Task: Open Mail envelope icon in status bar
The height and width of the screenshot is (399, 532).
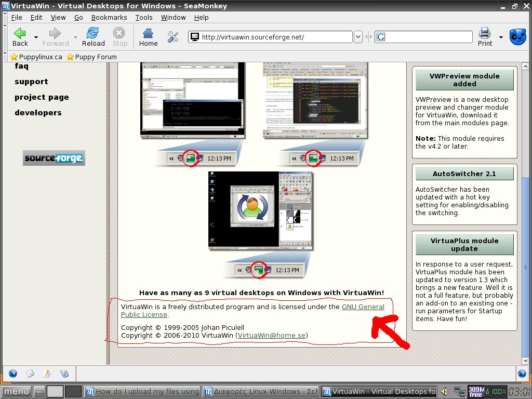Action: pos(30,374)
